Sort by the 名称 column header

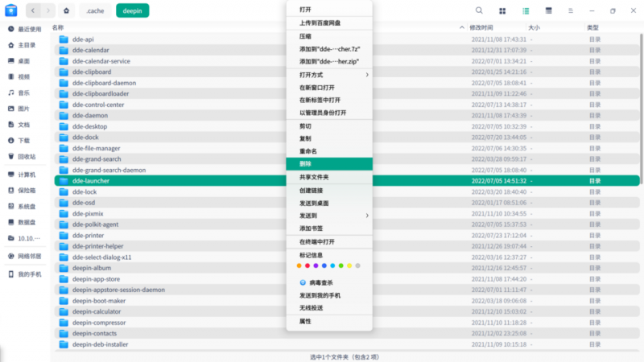point(57,27)
